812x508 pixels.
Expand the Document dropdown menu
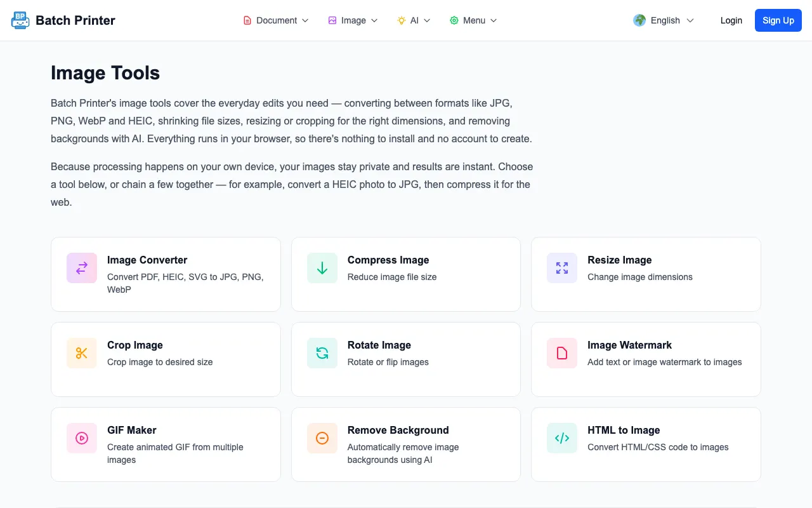click(276, 20)
